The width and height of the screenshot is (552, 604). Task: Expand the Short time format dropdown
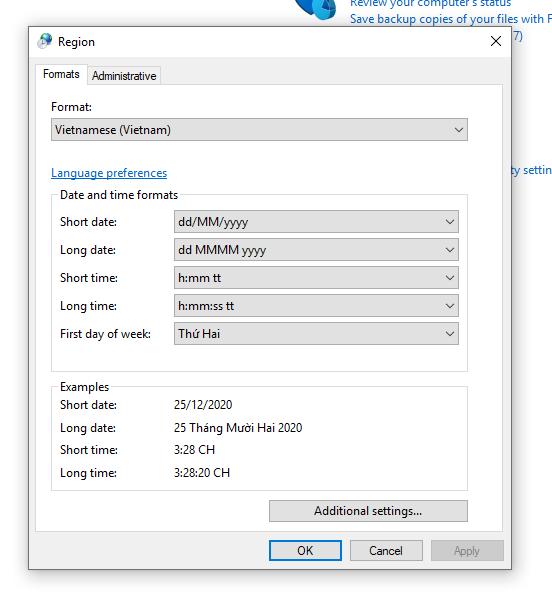pyautogui.click(x=316, y=278)
